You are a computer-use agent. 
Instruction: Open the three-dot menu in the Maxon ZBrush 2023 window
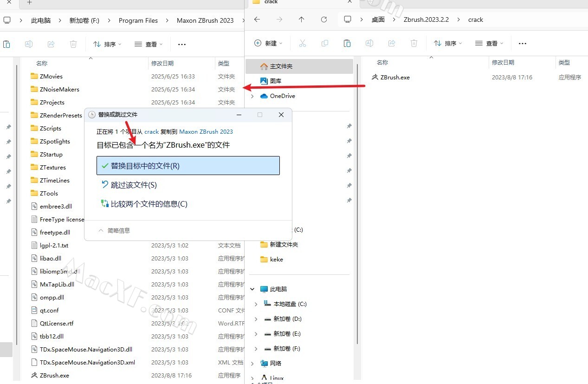pos(182,44)
